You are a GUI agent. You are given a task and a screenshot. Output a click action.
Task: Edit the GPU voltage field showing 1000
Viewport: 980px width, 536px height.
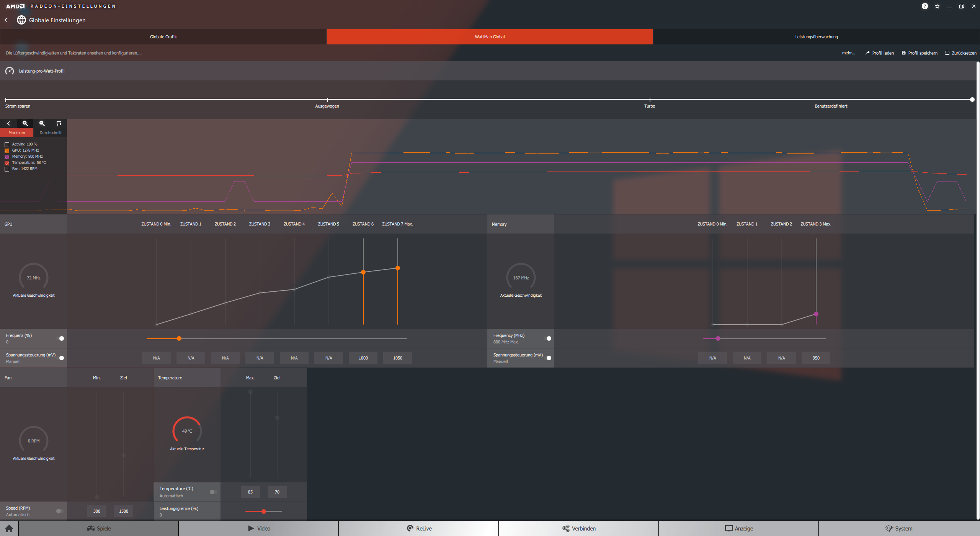pyautogui.click(x=363, y=358)
